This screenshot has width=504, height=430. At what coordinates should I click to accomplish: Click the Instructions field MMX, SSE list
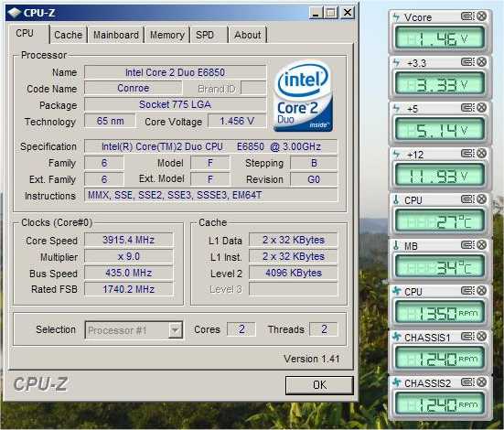211,195
